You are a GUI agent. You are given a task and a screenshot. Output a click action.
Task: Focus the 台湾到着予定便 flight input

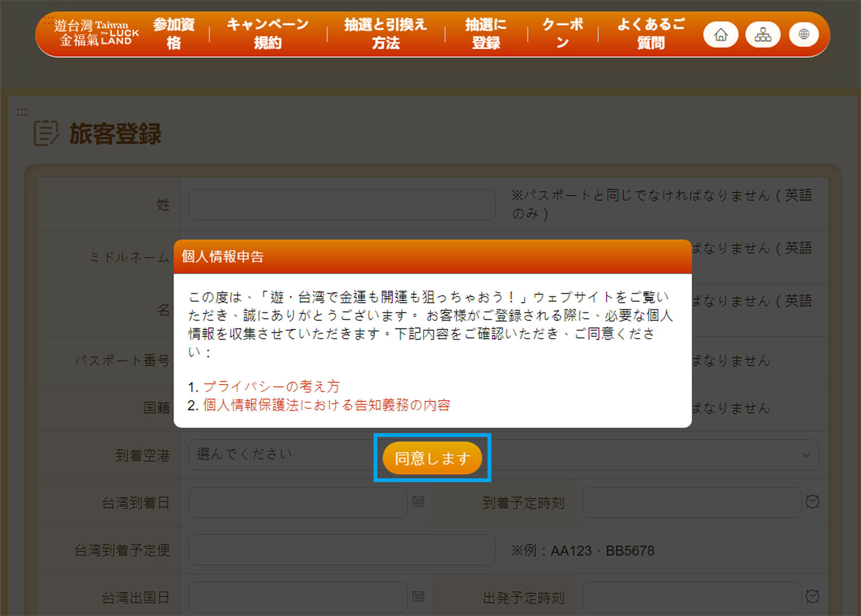(x=342, y=550)
